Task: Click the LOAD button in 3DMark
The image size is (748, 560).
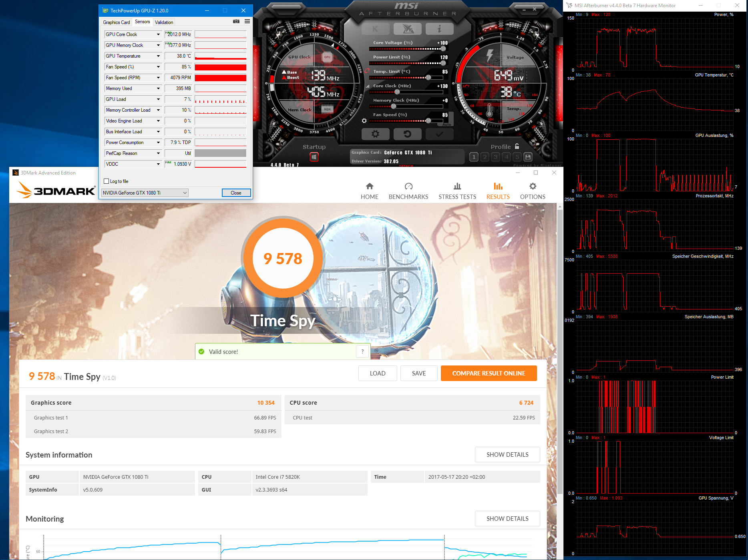Action: click(378, 373)
